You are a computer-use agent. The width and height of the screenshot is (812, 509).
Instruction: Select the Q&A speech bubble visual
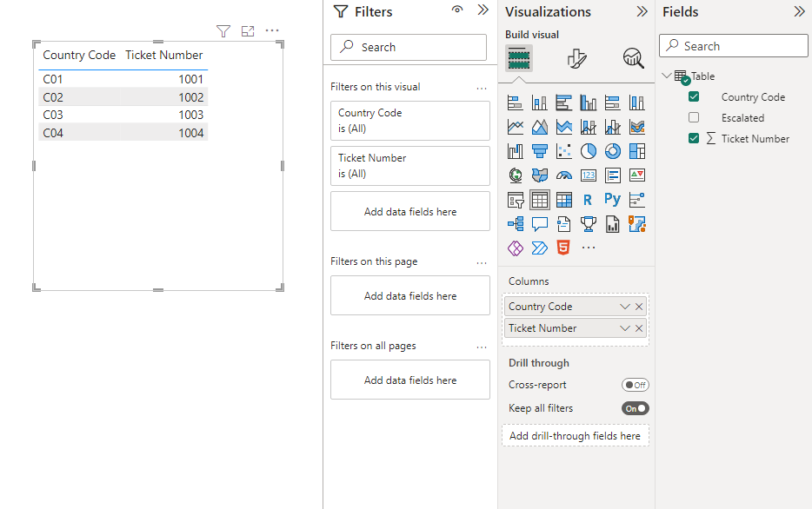[x=540, y=224]
